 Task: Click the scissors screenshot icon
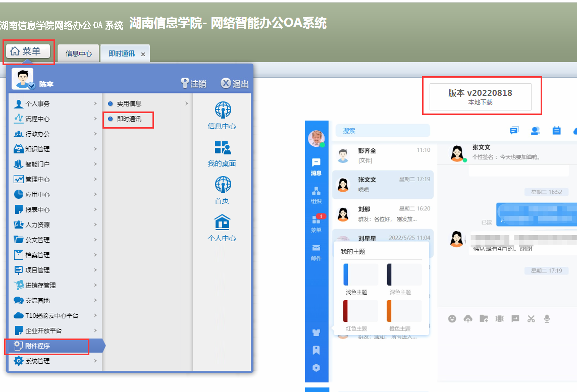click(531, 318)
